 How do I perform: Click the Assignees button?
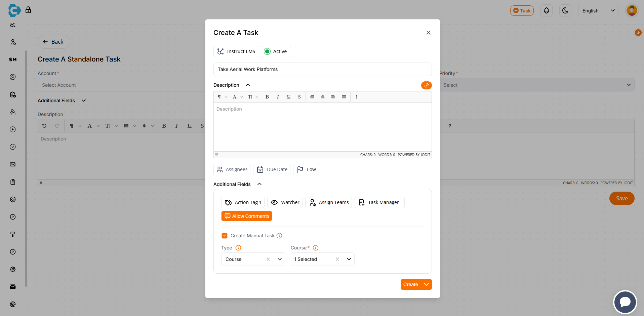point(232,169)
